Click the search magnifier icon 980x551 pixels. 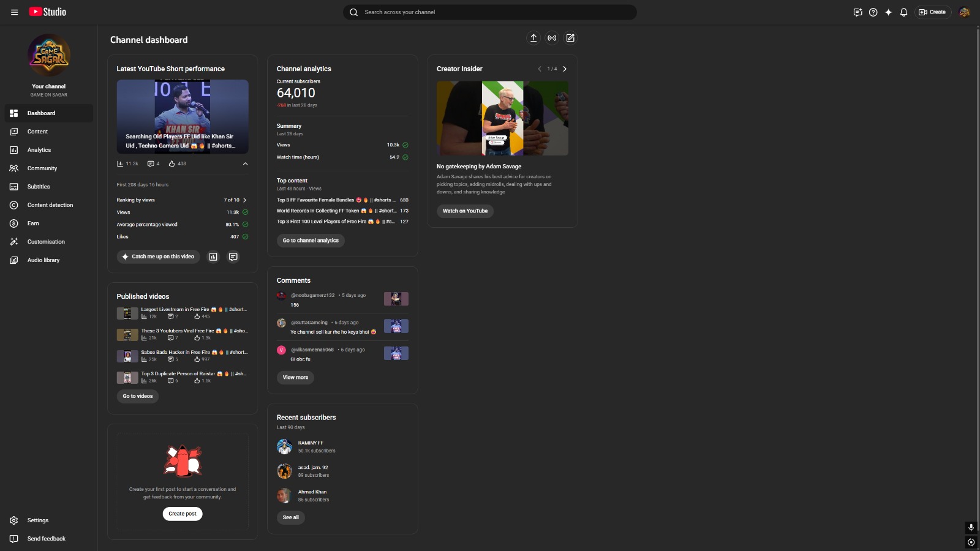point(353,12)
